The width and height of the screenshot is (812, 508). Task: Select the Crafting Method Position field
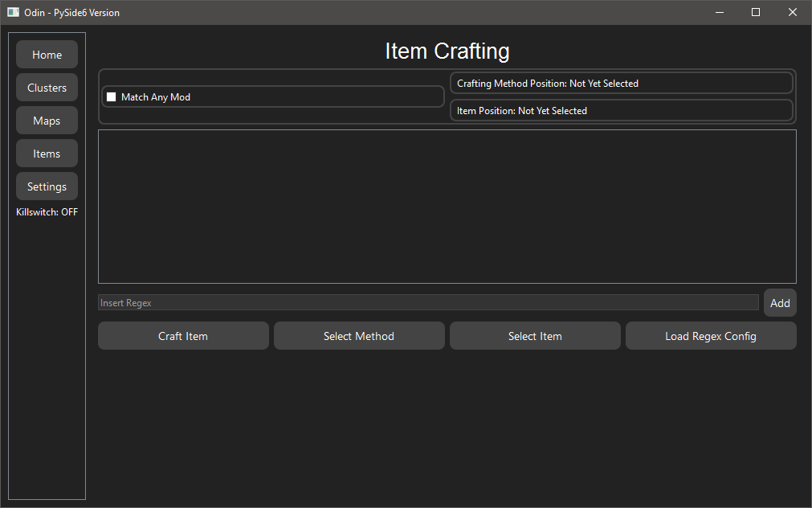click(621, 83)
